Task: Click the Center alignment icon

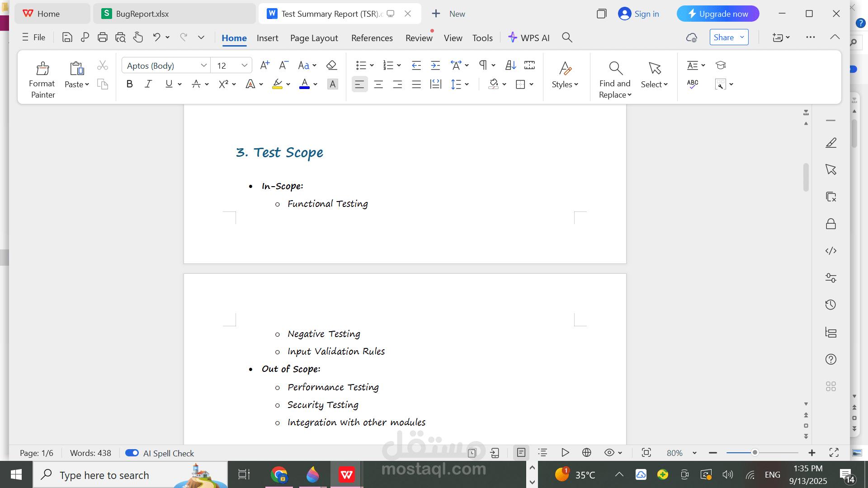Action: [x=378, y=84]
